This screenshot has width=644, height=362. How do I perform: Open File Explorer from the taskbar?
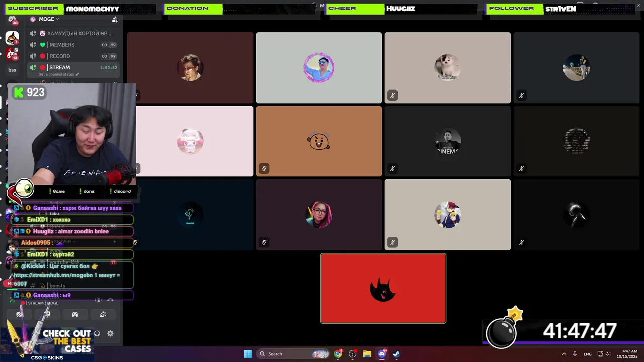coord(367,354)
